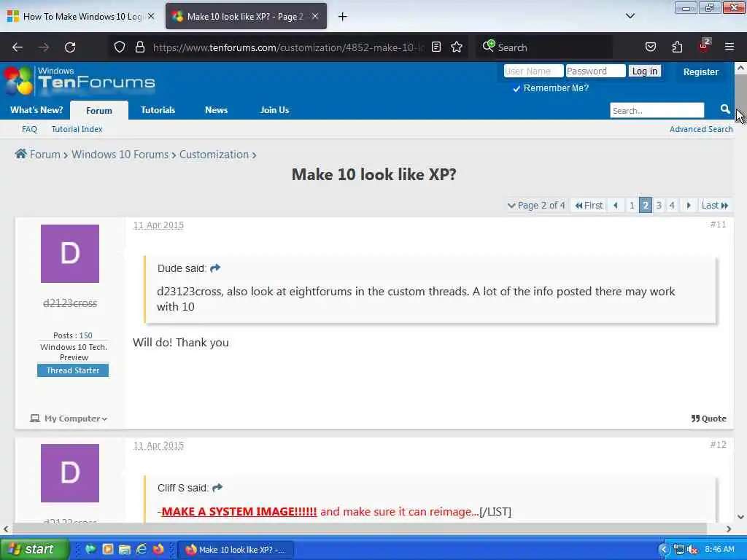This screenshot has height=560, width=747.
Task: Click the forum Search box
Action: (657, 111)
